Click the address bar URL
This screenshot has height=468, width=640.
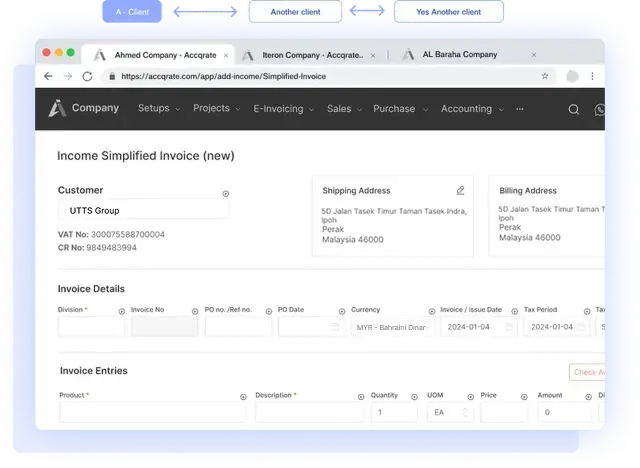tap(224, 76)
